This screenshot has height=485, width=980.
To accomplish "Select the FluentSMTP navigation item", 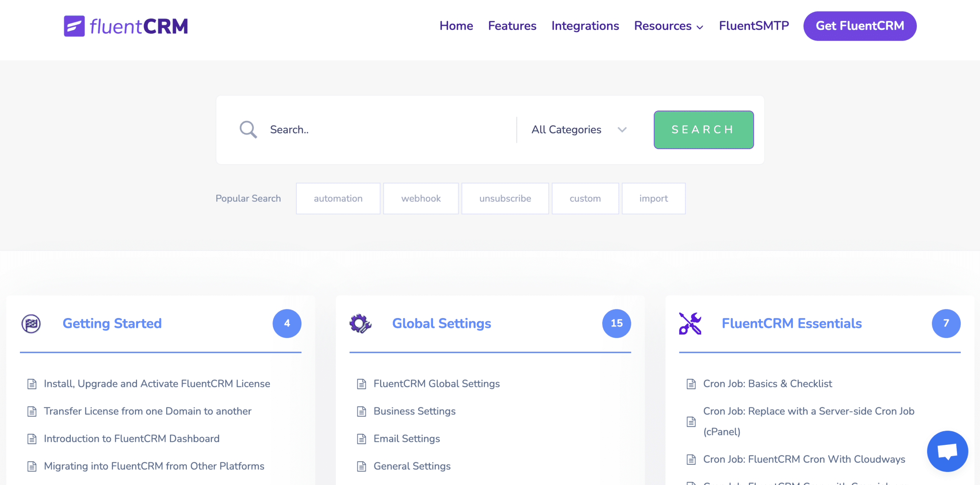I will 753,26.
